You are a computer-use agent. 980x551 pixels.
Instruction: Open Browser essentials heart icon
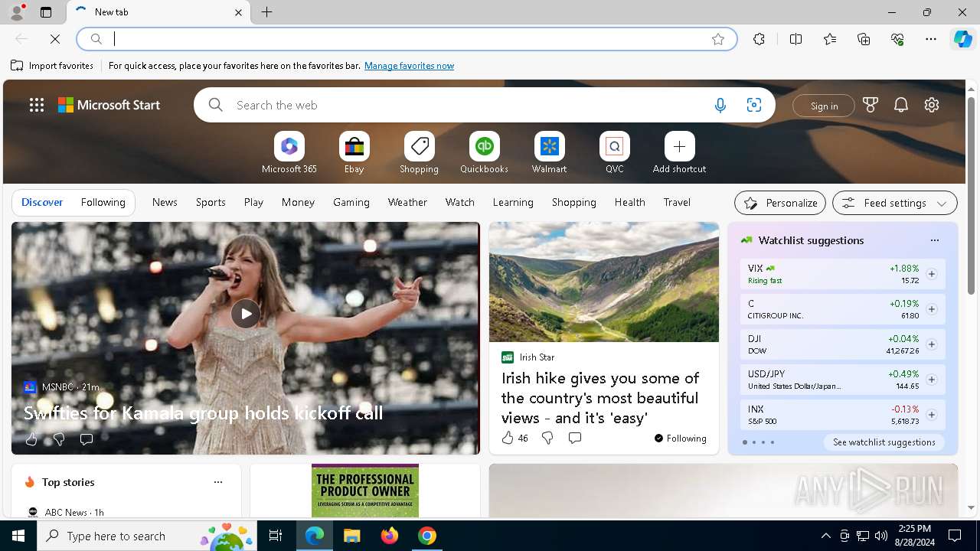(x=897, y=39)
